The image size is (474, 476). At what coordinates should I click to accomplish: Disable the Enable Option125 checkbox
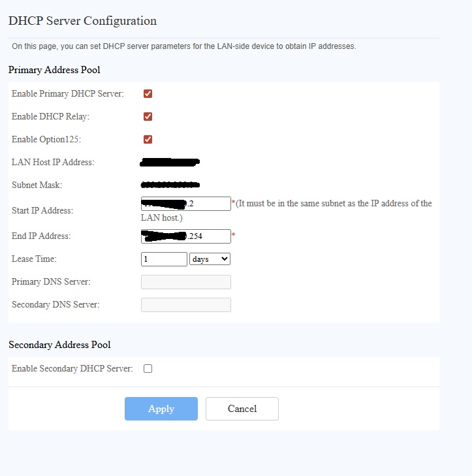[148, 139]
